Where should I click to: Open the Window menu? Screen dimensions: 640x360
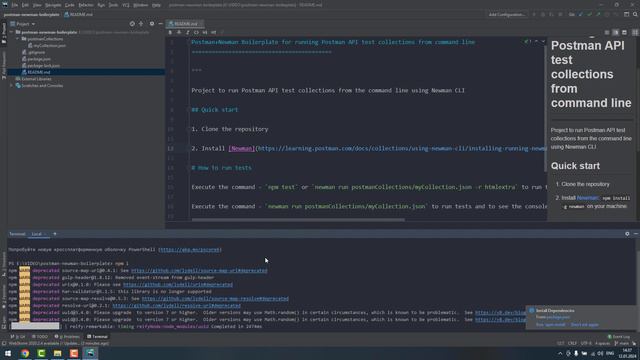[x=140, y=5]
